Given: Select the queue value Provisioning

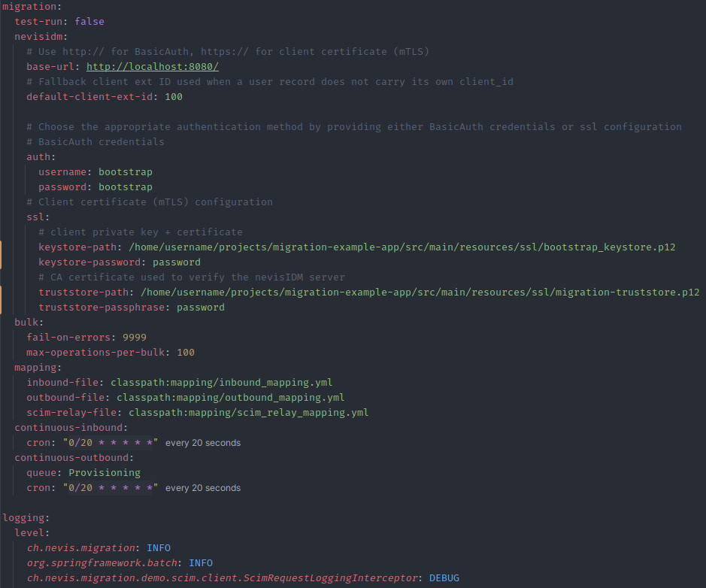Looking at the screenshot, I should pyautogui.click(x=105, y=473).
